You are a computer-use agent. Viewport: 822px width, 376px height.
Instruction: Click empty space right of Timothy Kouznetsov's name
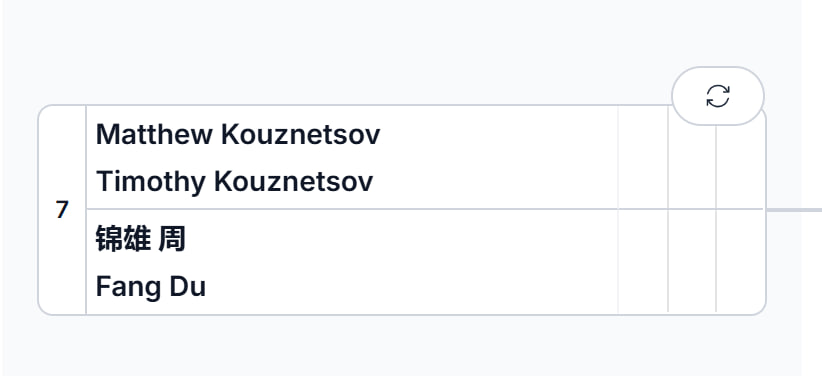click(495, 181)
